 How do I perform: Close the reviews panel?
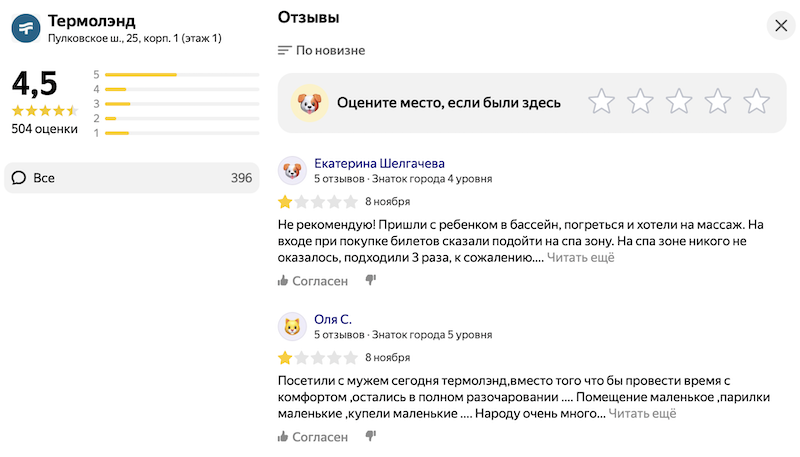click(x=781, y=26)
